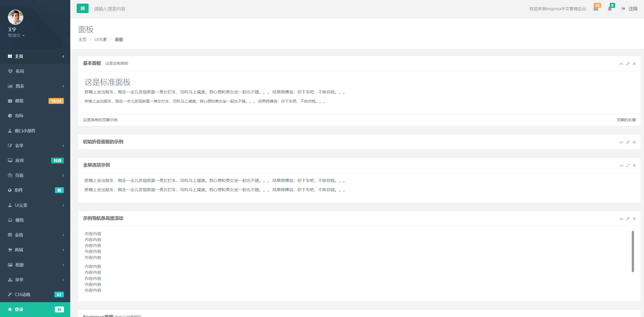The image size is (644, 317).
Task: Close the 全屏选项示例 panel
Action: pos(634,166)
